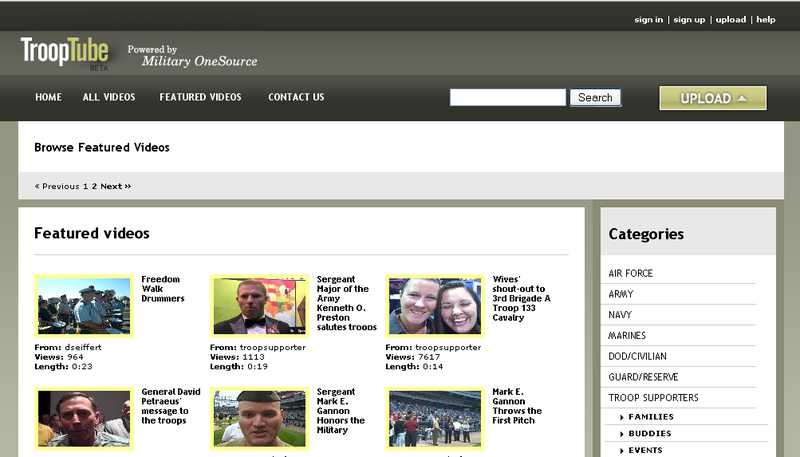This screenshot has width=800, height=457.
Task: Click the Military OneSource branding
Action: pos(193,56)
